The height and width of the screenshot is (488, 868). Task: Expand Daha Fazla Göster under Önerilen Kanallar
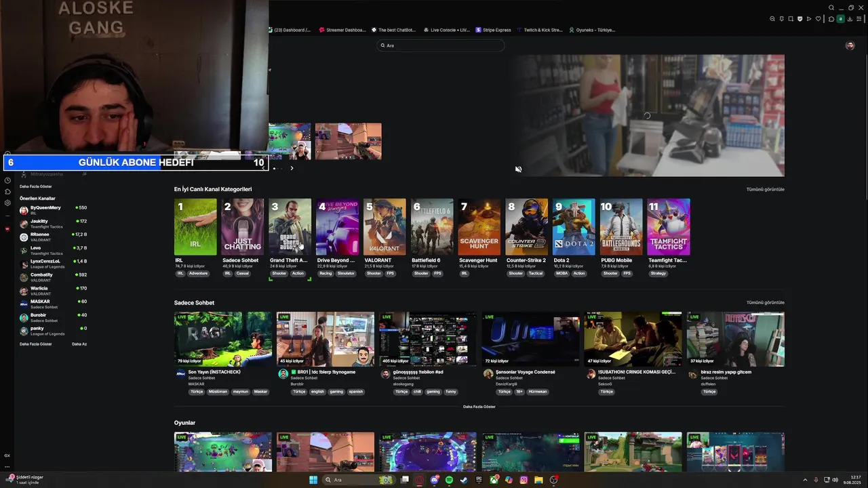pyautogui.click(x=36, y=344)
